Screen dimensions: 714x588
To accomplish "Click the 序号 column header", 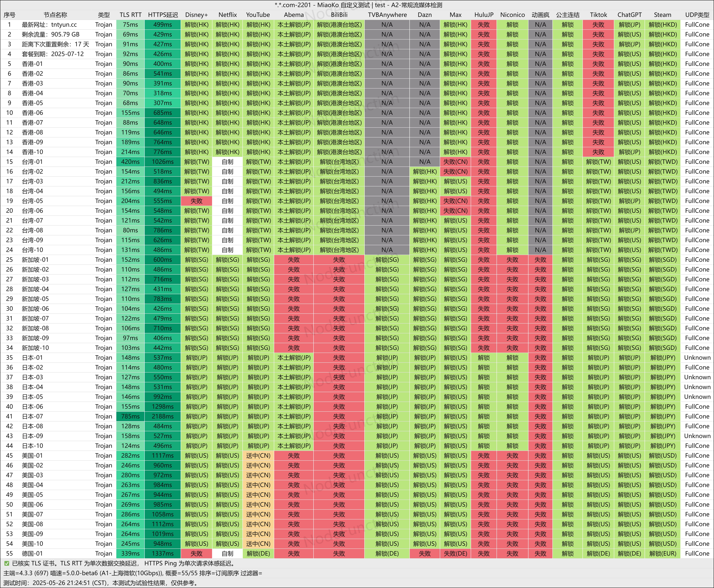I will point(9,15).
